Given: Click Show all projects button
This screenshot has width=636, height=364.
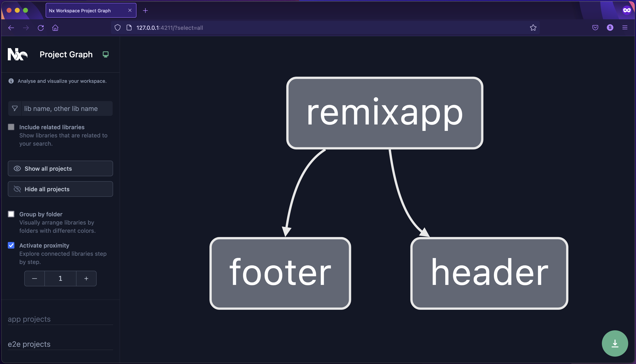Looking at the screenshot, I should [60, 168].
